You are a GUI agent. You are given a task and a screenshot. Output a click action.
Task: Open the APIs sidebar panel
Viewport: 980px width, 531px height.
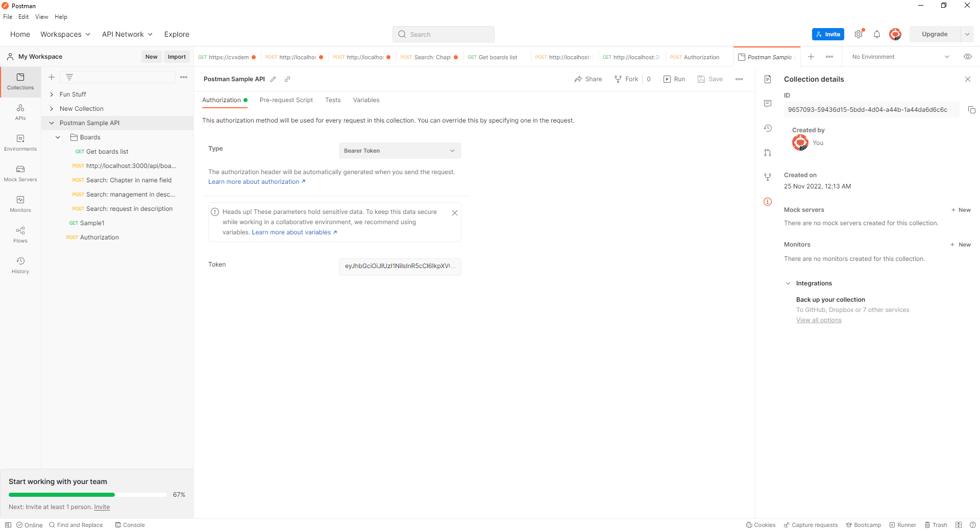[x=20, y=112]
